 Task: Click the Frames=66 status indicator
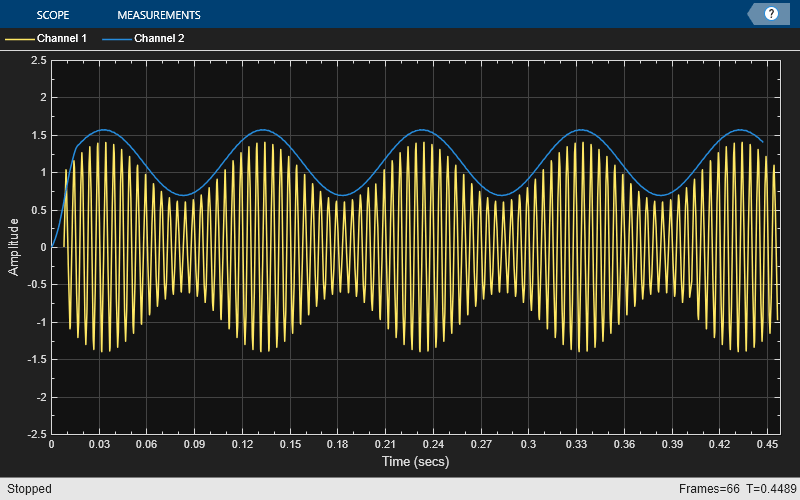click(x=709, y=489)
